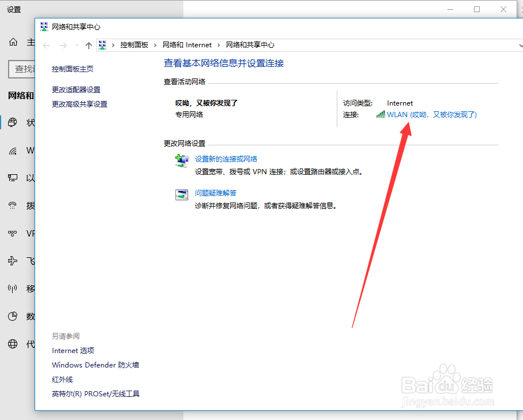Select the VPN key icon in Settings sidebar
The height and width of the screenshot is (420, 523).
coord(12,233)
